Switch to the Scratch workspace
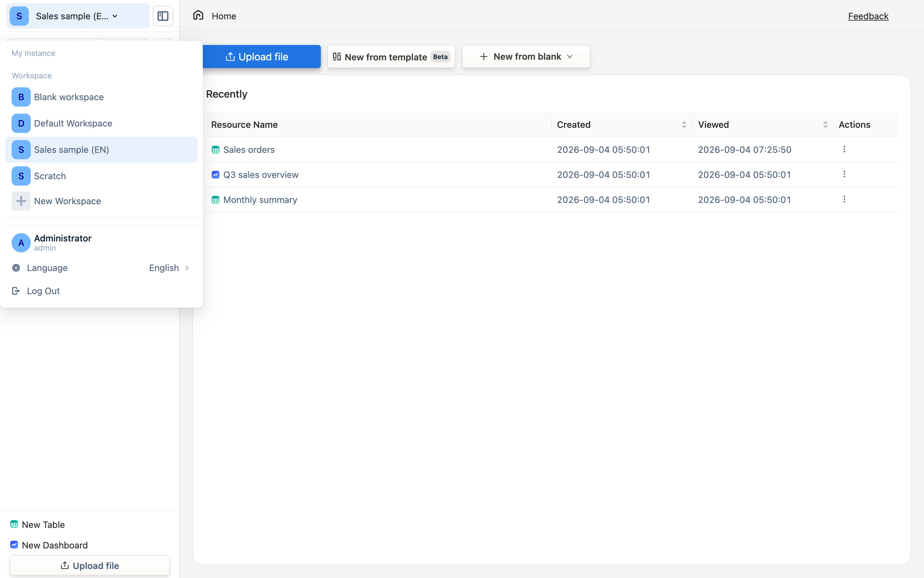The height and width of the screenshot is (578, 924). pos(101,176)
